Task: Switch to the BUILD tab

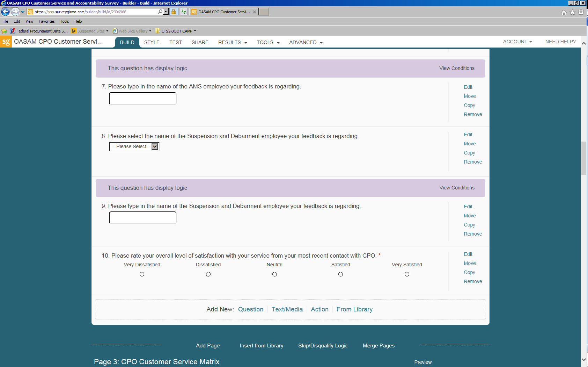Action: pyautogui.click(x=127, y=42)
